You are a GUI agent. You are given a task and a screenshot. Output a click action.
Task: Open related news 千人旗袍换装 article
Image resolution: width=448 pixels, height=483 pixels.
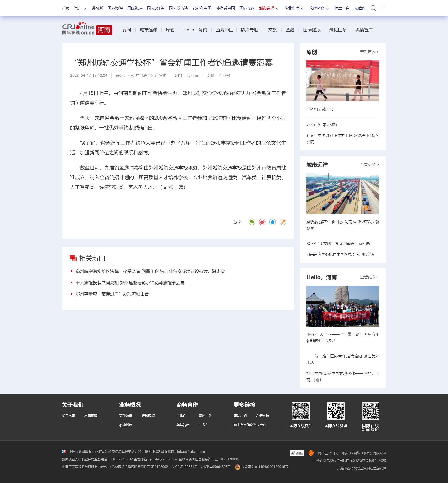point(130,283)
